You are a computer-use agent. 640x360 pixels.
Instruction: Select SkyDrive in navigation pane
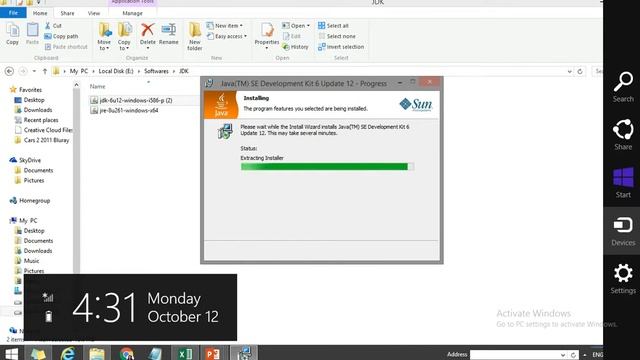tap(25, 160)
